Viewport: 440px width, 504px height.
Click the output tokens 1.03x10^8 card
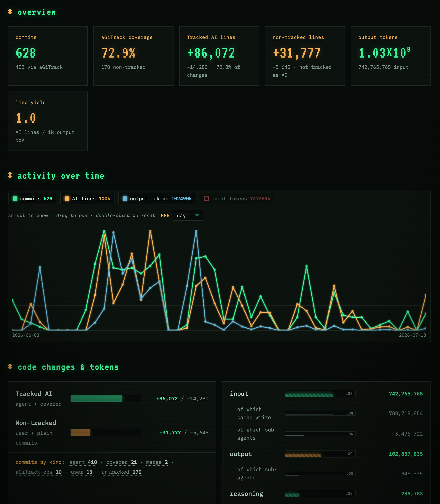(x=390, y=56)
